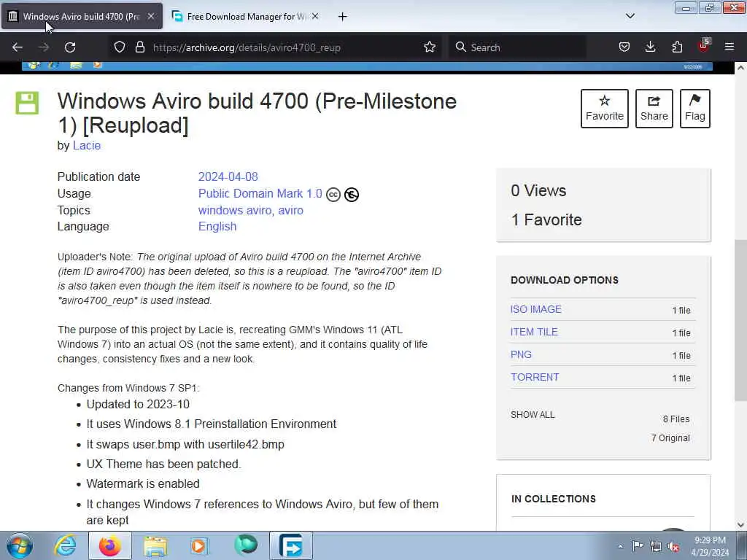Open the Public Domain Mark 1.0 link

[x=260, y=193]
